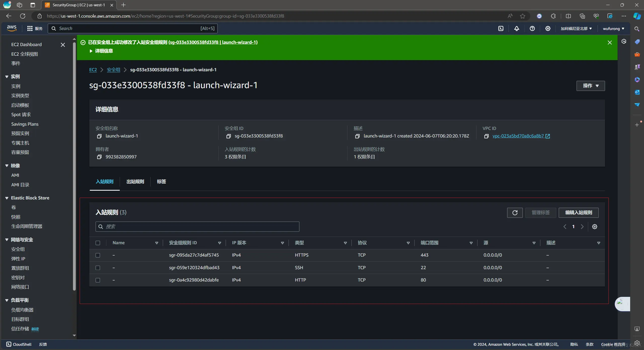The width and height of the screenshot is (644, 350).
Task: Open the inbound rules table preferences gear
Action: point(594,227)
